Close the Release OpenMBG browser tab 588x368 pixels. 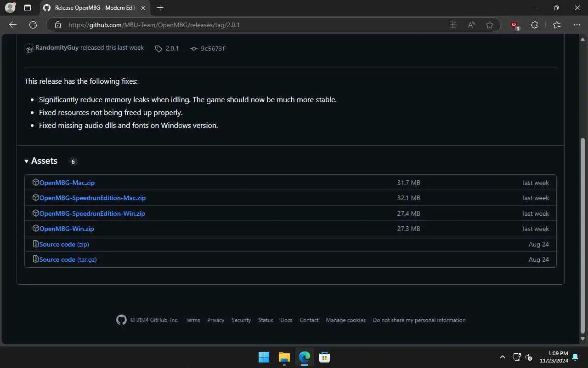pyautogui.click(x=143, y=8)
